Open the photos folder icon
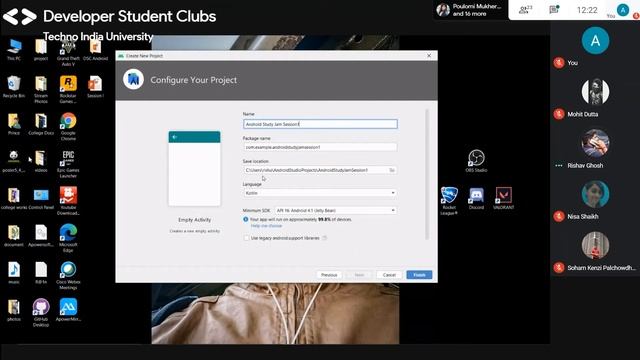The width and height of the screenshot is (640, 360). click(x=14, y=310)
